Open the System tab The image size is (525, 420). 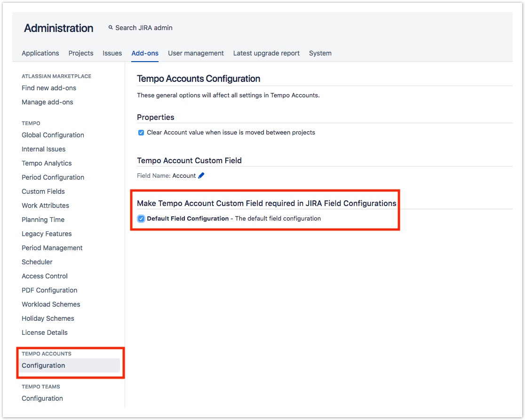point(320,53)
